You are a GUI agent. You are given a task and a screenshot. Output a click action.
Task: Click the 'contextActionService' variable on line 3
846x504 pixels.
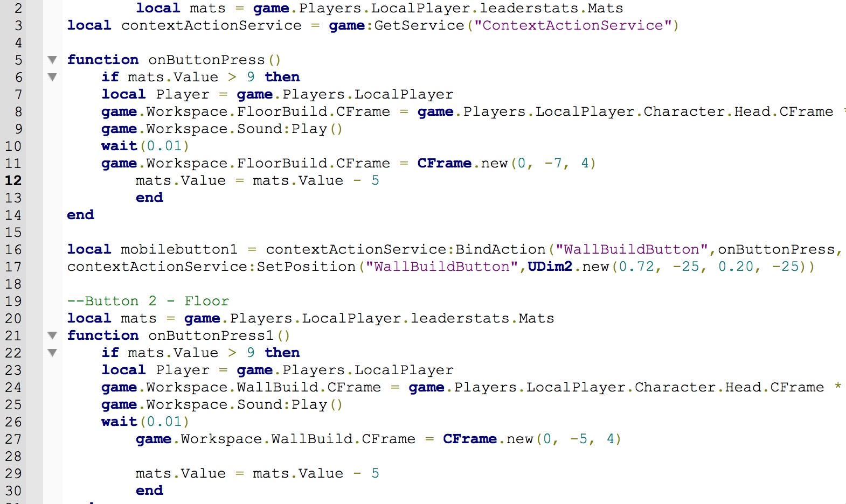tap(211, 25)
